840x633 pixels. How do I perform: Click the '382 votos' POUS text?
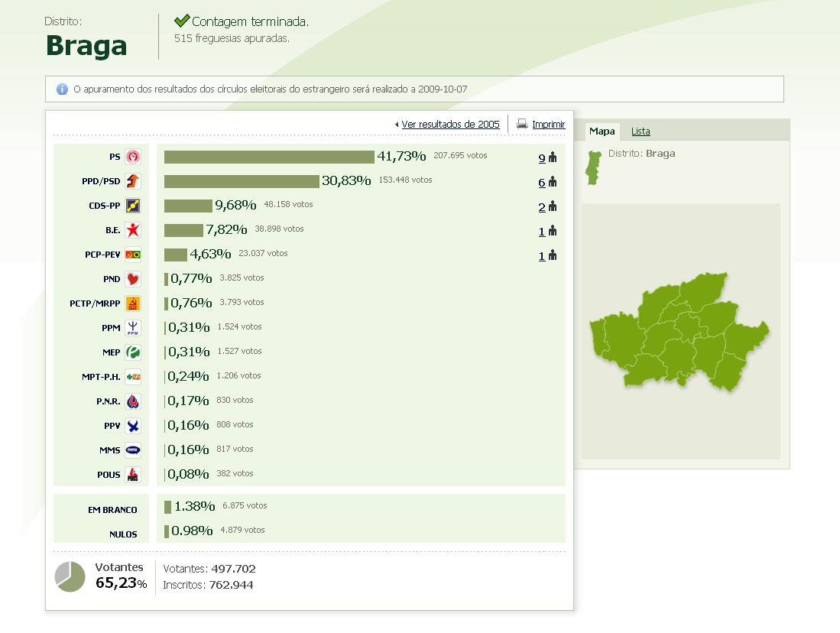[235, 473]
